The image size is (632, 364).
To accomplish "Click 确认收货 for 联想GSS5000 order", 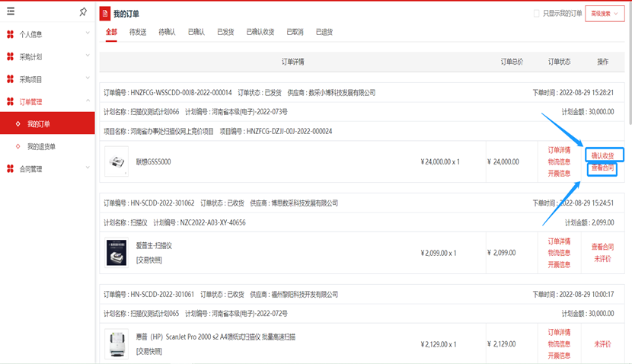I will [602, 155].
